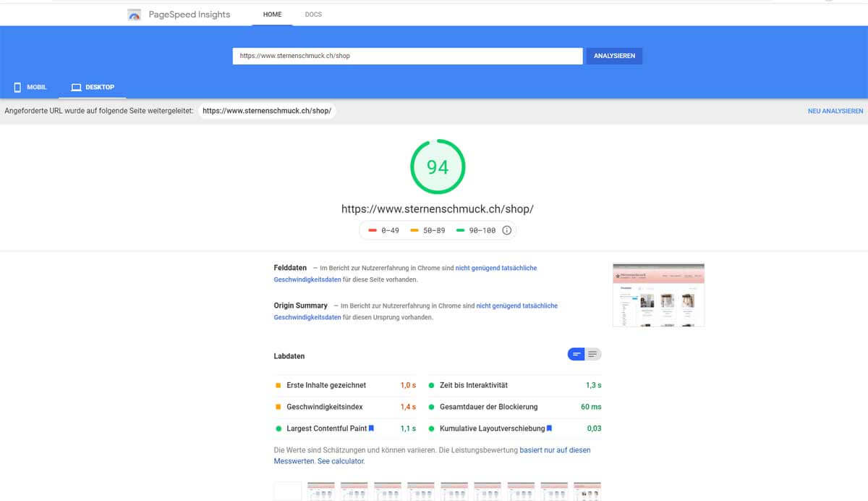Click the red 0–49 legend marker
Screen dimensions: 868x501
(x=373, y=230)
